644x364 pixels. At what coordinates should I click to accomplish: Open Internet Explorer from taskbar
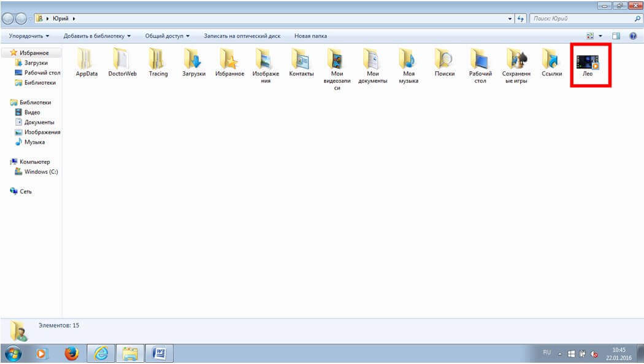click(x=101, y=353)
